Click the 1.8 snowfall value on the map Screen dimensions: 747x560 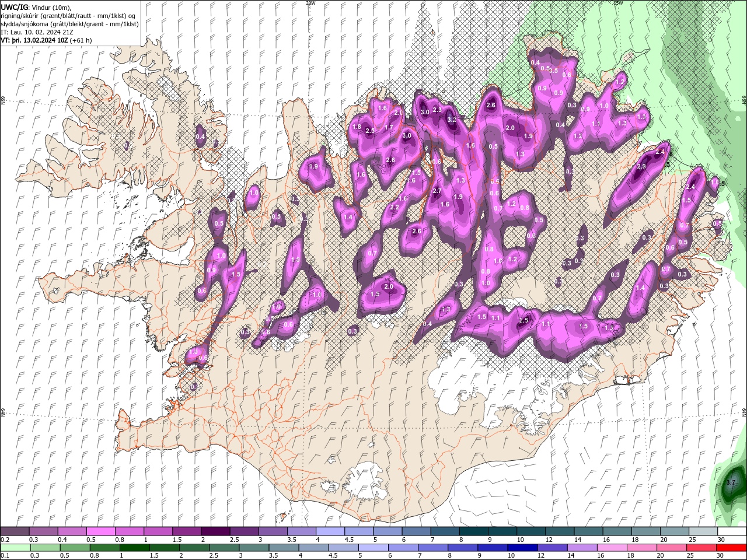[357, 127]
